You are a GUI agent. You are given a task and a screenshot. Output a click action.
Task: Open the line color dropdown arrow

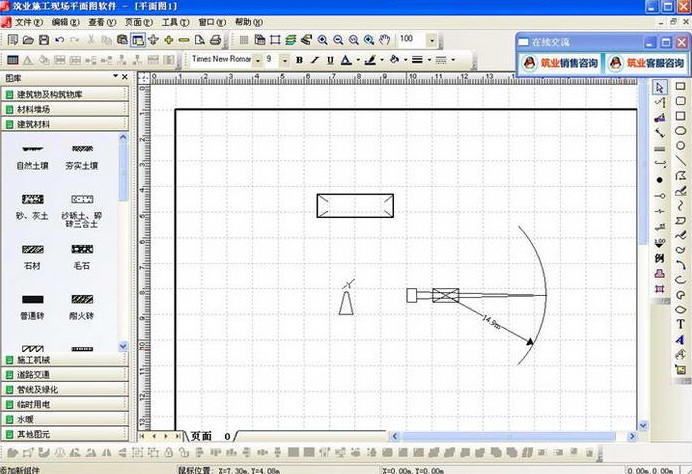[381, 60]
